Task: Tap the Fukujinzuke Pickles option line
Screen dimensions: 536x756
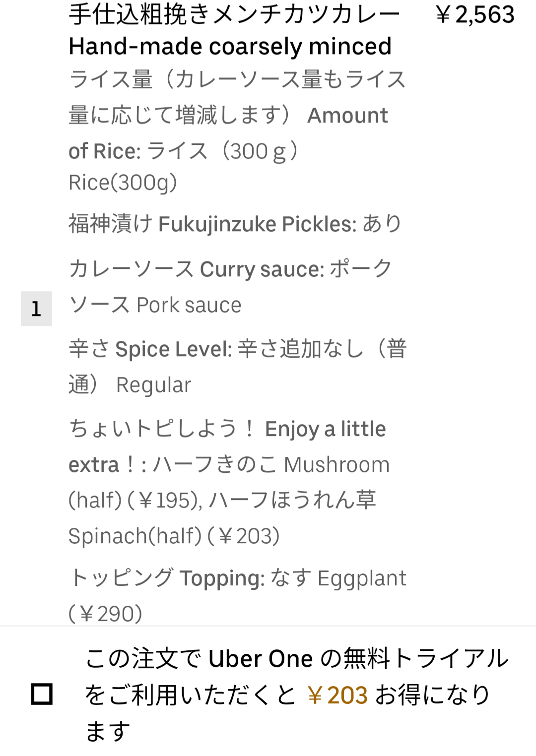Action: [x=235, y=224]
